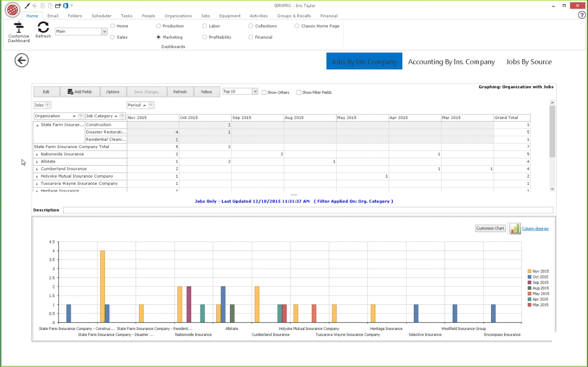Select the Sales dashboard radio button
Screen dimensions: 588x367
pos(112,37)
